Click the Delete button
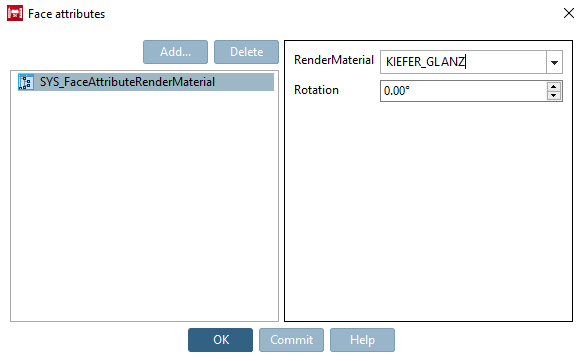Viewport: 582px width, 361px height. [246, 52]
